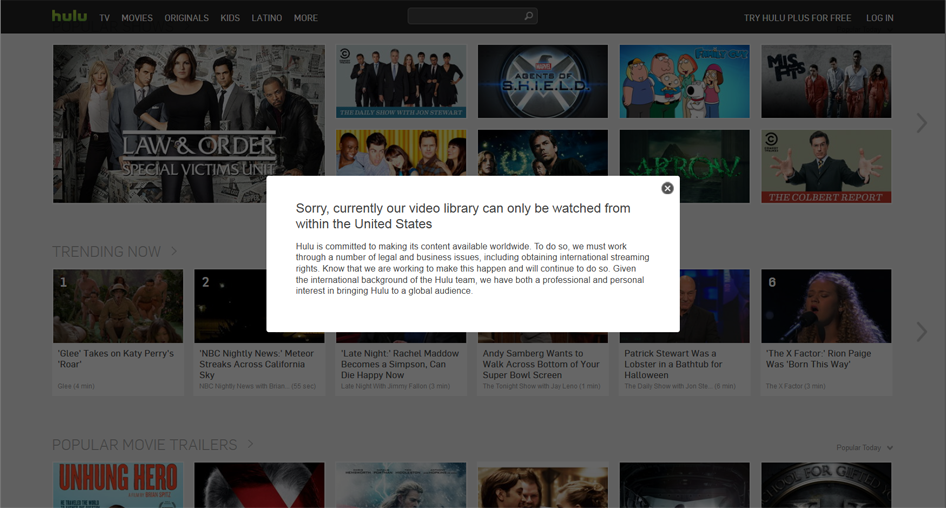Open 'Late Night:' Rachel Maddow title
This screenshot has width=946, height=508.
tap(400, 364)
